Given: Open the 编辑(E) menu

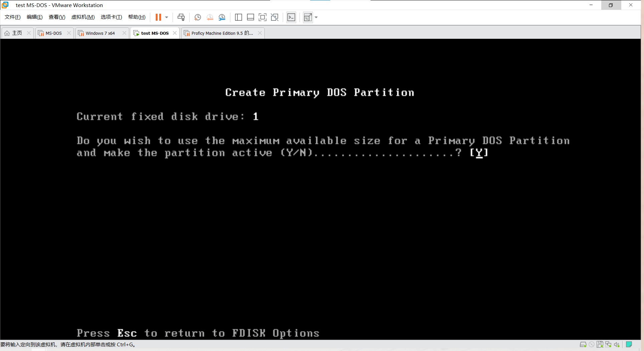Looking at the screenshot, I should click(x=35, y=17).
